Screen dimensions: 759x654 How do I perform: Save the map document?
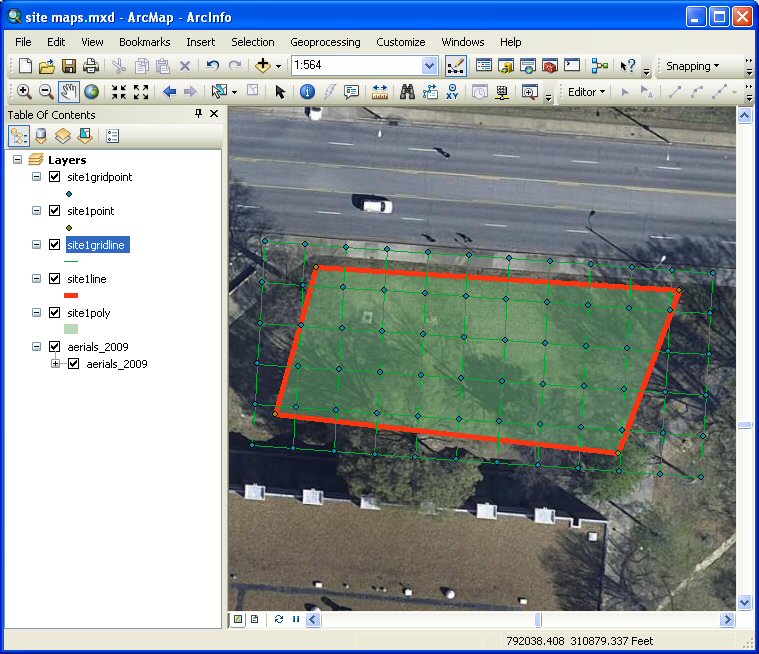pyautogui.click(x=69, y=65)
